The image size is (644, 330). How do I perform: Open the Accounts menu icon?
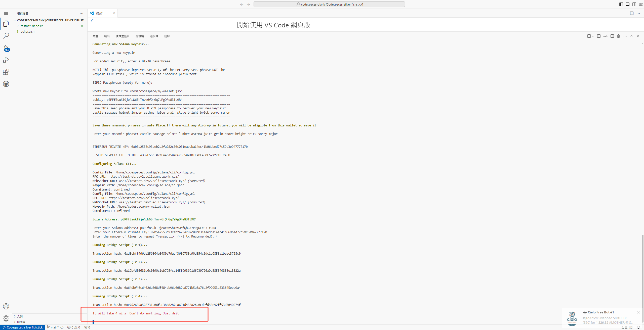click(6, 306)
